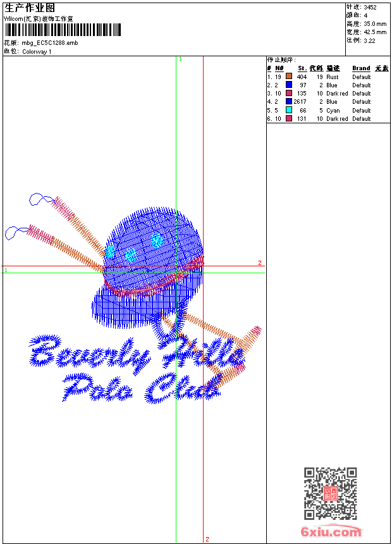The height and width of the screenshot is (544, 392).
Task: Click the '描述' column header
Action: click(x=333, y=68)
